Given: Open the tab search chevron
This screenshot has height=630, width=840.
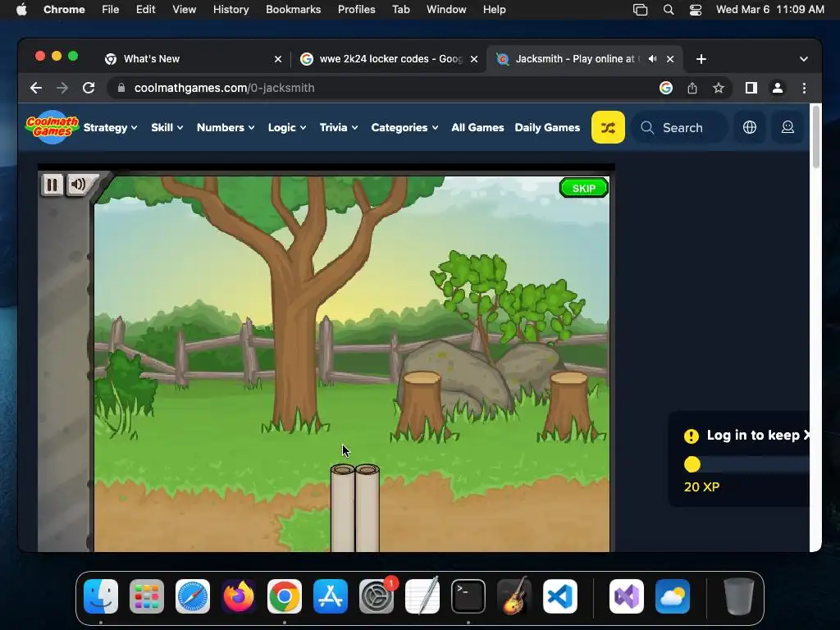Looking at the screenshot, I should click(x=804, y=59).
